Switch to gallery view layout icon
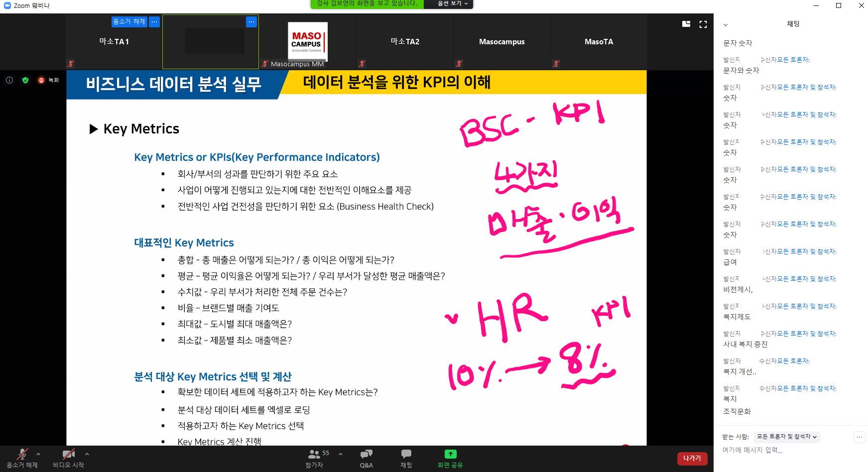Viewport: 868px width, 472px height. point(686,24)
